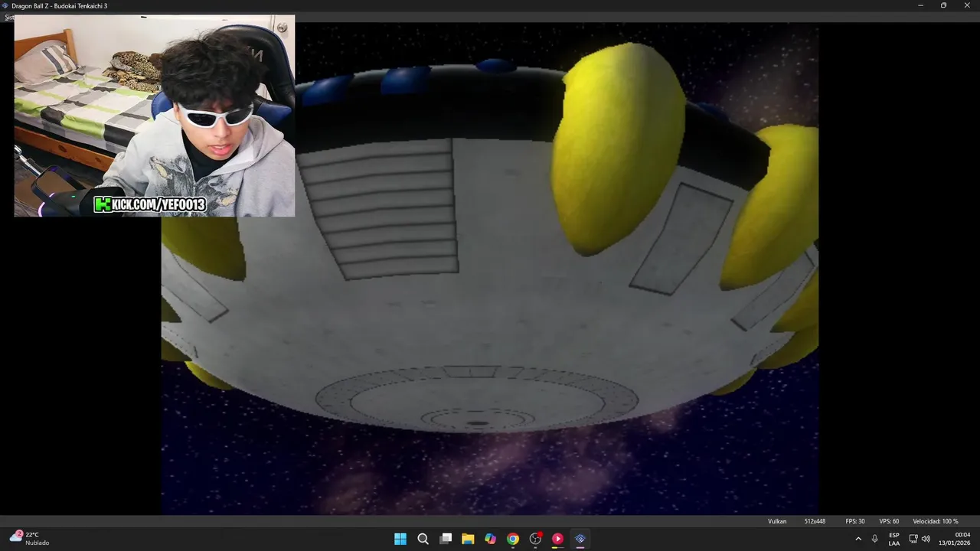Click the Velocidad: 100 % status entry
The height and width of the screenshot is (551, 980).
(935, 521)
